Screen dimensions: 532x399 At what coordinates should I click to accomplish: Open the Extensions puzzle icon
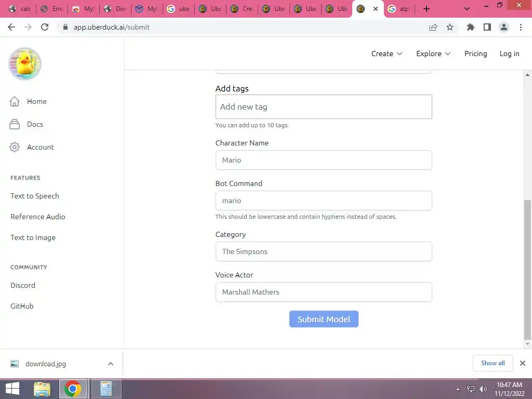click(471, 27)
